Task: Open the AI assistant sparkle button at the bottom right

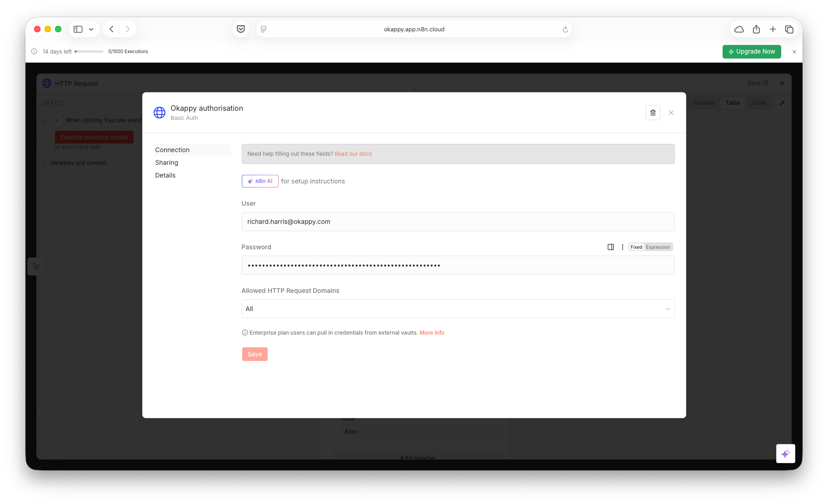Action: click(x=785, y=453)
